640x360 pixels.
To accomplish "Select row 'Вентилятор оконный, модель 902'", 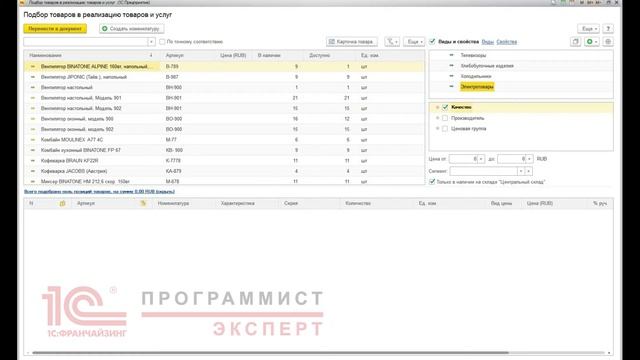I will point(224,129).
